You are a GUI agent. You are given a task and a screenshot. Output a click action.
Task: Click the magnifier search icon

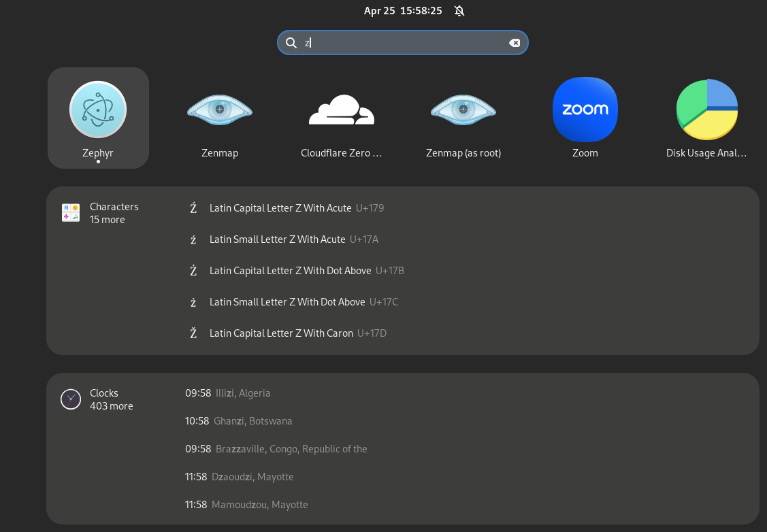pos(291,43)
